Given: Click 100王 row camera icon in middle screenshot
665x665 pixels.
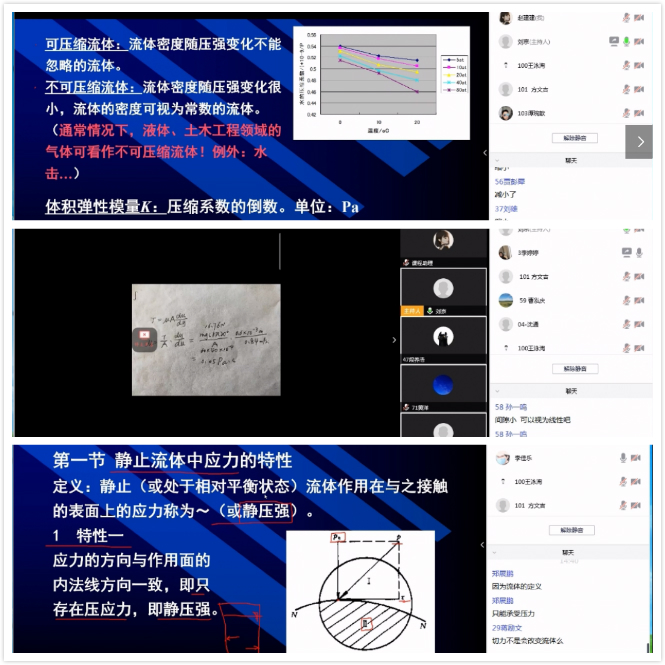Looking at the screenshot, I should click(x=639, y=348).
